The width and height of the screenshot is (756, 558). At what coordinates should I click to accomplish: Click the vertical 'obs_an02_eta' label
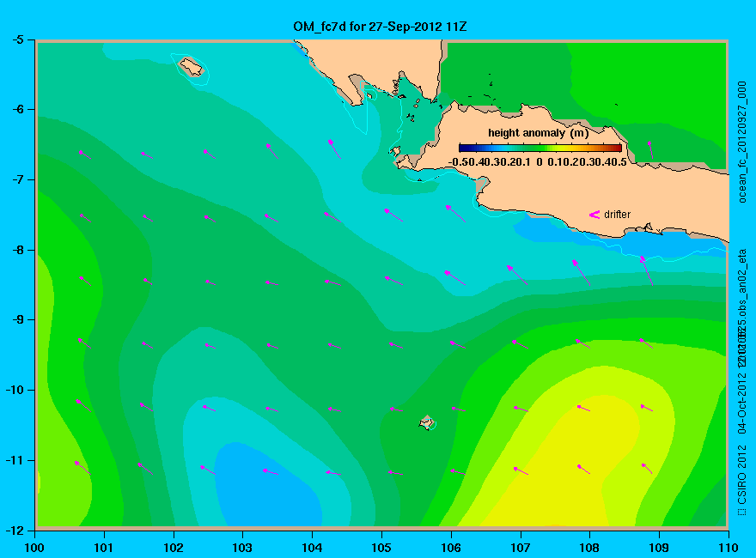742,282
